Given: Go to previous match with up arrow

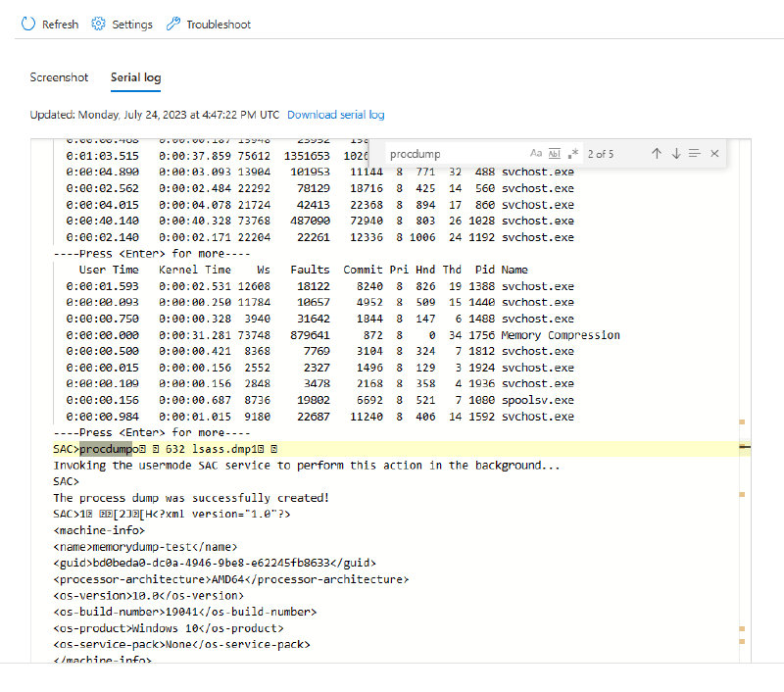Looking at the screenshot, I should 657,154.
